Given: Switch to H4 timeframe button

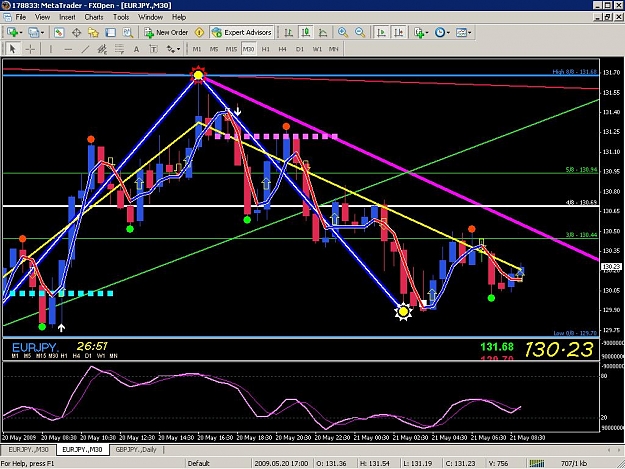Looking at the screenshot, I should pyautogui.click(x=283, y=49).
